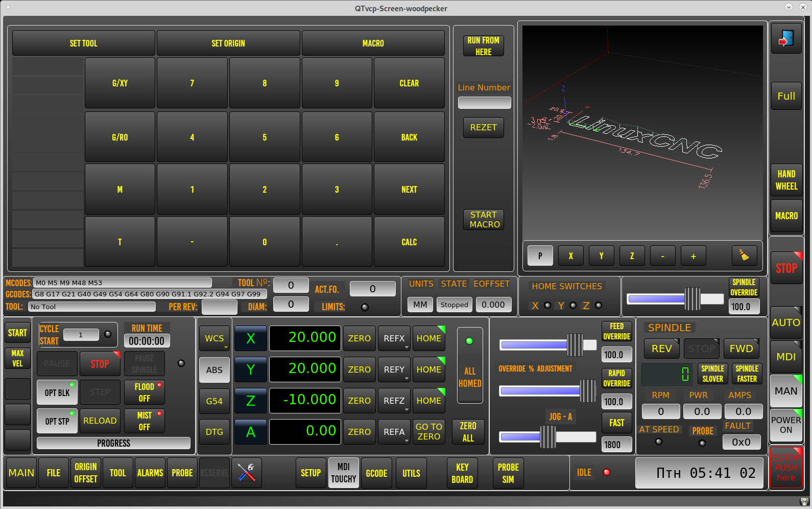Select the A axis button
The width and height of the screenshot is (812, 509).
[250, 432]
